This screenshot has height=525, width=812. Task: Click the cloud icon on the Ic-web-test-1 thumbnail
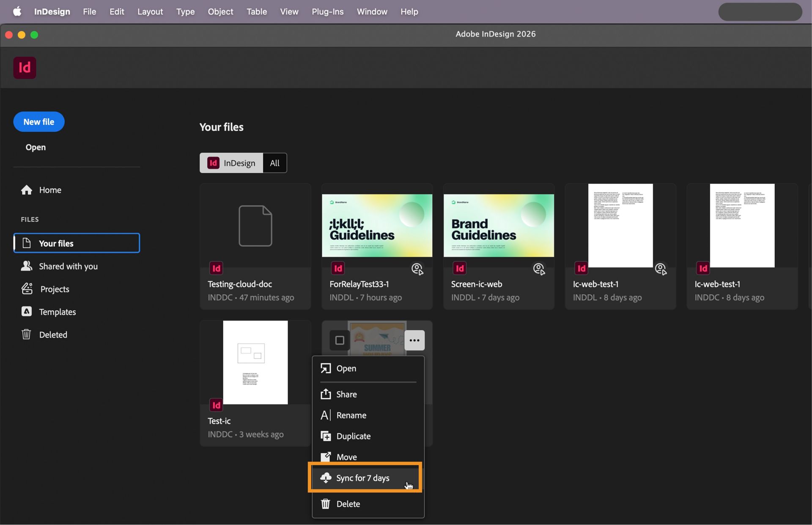pyautogui.click(x=660, y=269)
